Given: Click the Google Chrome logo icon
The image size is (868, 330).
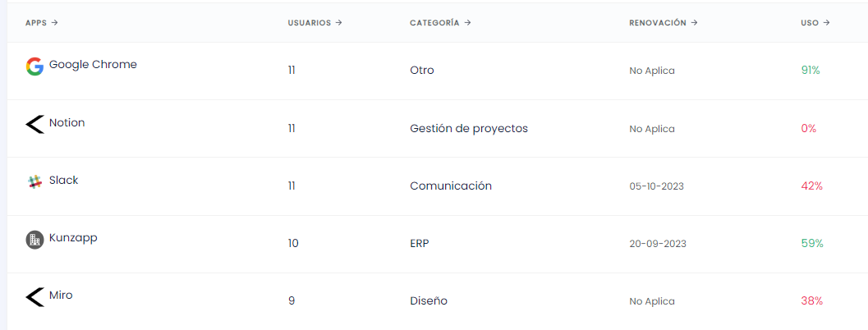Looking at the screenshot, I should coord(34,67).
